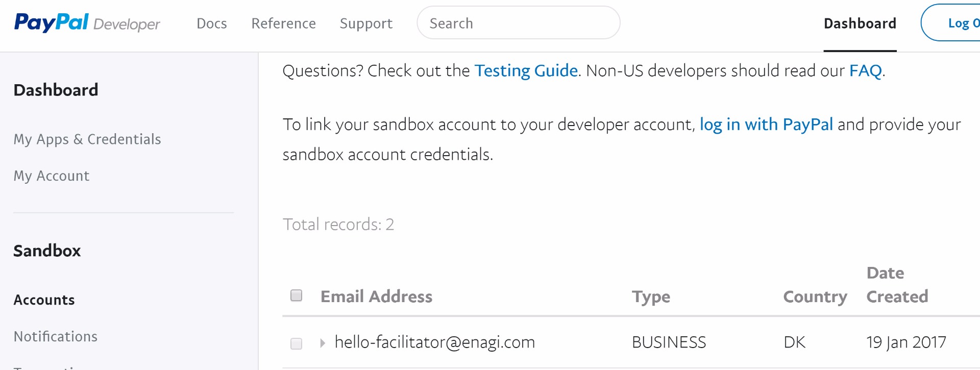Open the FAQ link
Viewport: 980px width, 370px height.
(x=865, y=70)
